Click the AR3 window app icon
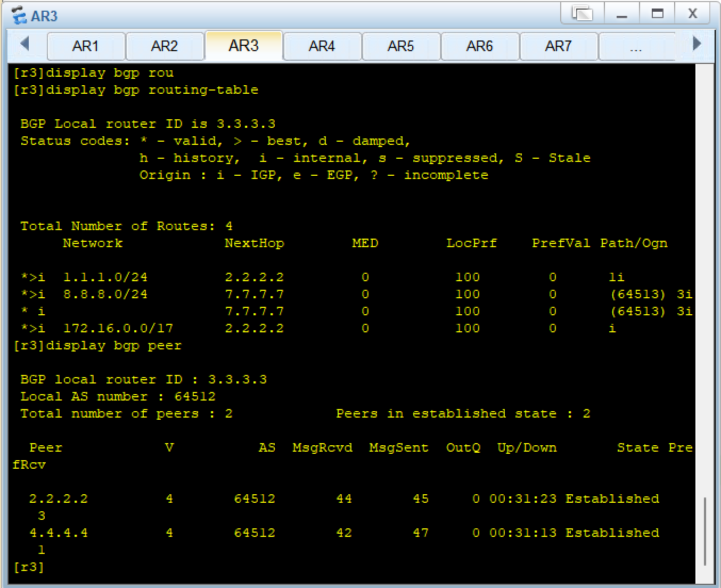 pos(19,15)
